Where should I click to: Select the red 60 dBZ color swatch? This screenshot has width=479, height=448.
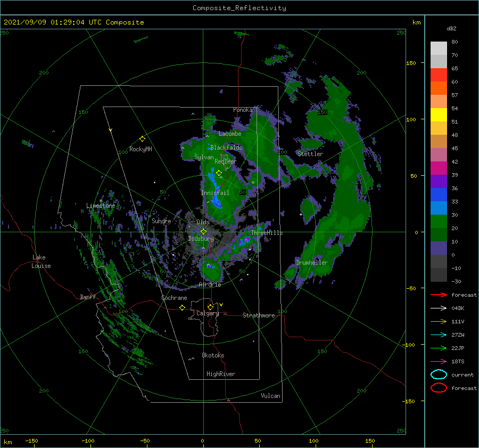(439, 75)
